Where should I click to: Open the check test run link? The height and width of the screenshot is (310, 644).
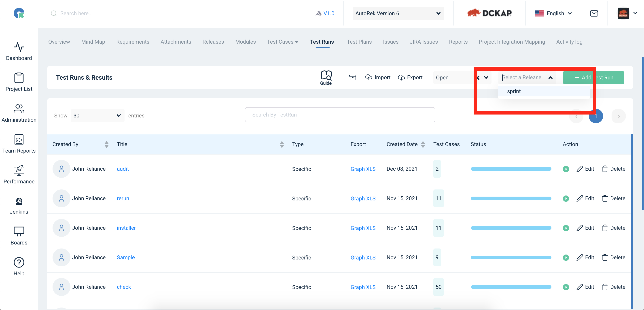[x=124, y=287]
